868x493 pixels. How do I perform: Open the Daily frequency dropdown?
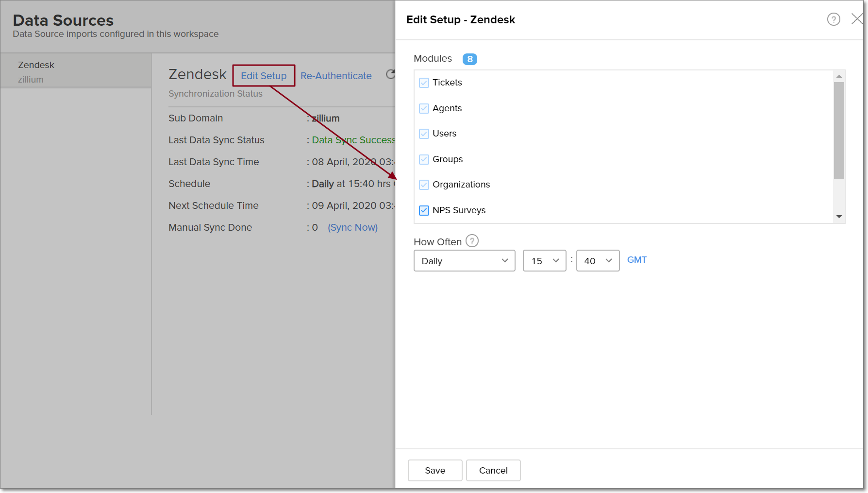tap(464, 261)
